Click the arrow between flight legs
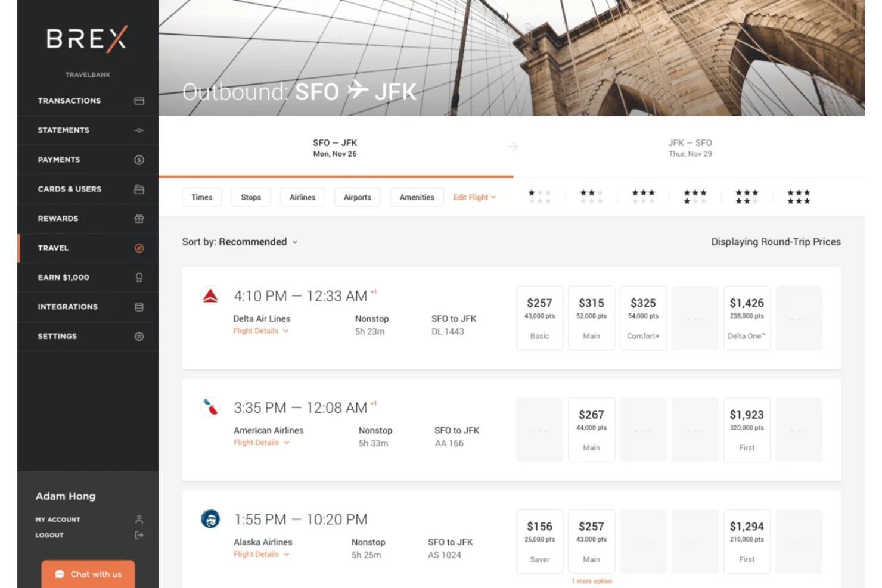Viewport: 882px width, 588px height. click(513, 147)
